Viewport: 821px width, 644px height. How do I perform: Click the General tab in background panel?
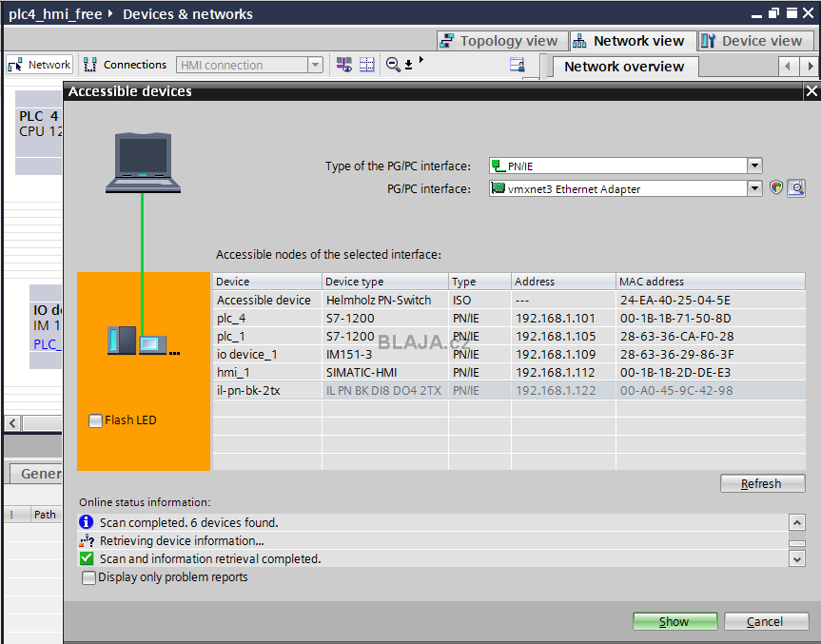[37, 474]
